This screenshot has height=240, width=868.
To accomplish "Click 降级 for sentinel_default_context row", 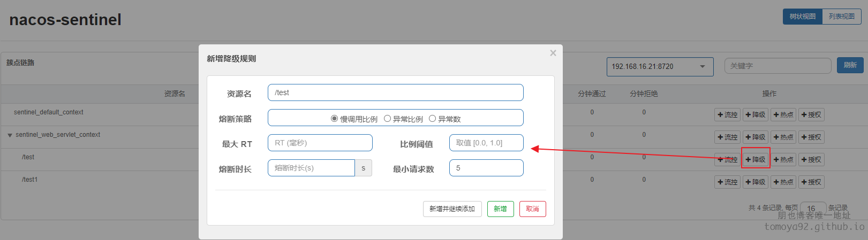I will tap(756, 114).
